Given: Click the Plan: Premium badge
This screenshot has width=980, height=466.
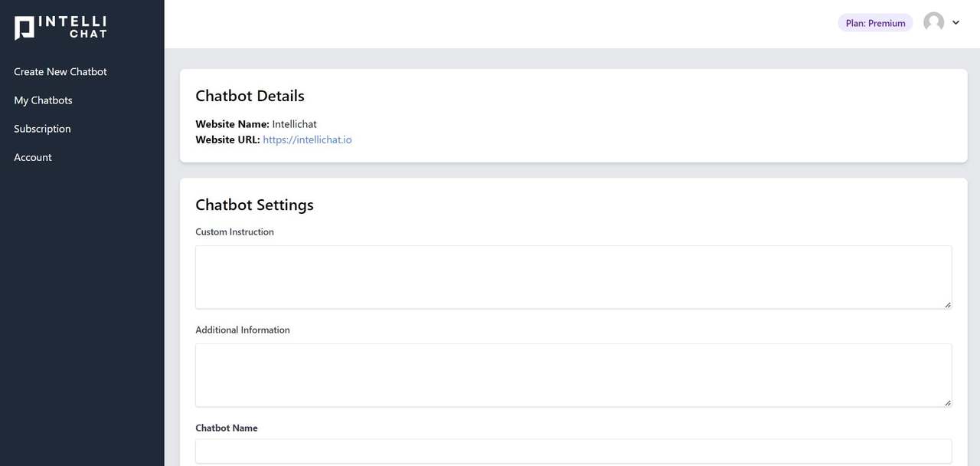Looking at the screenshot, I should [875, 23].
